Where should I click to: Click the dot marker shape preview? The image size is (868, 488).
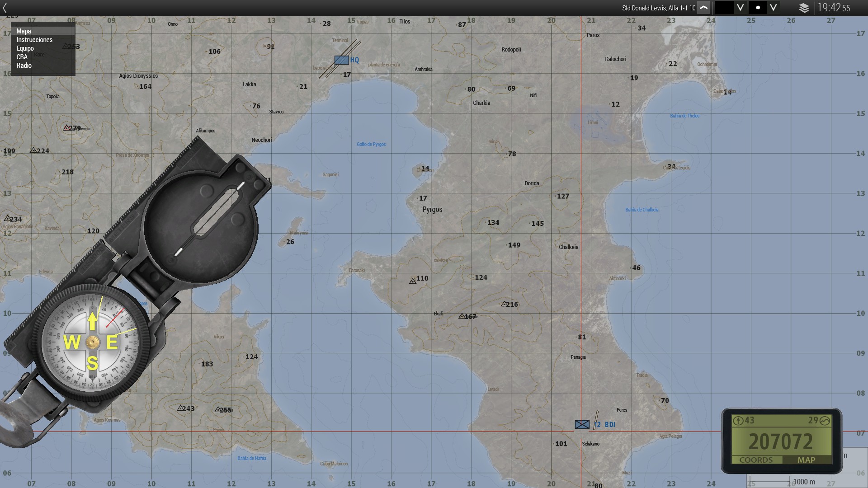click(x=758, y=8)
